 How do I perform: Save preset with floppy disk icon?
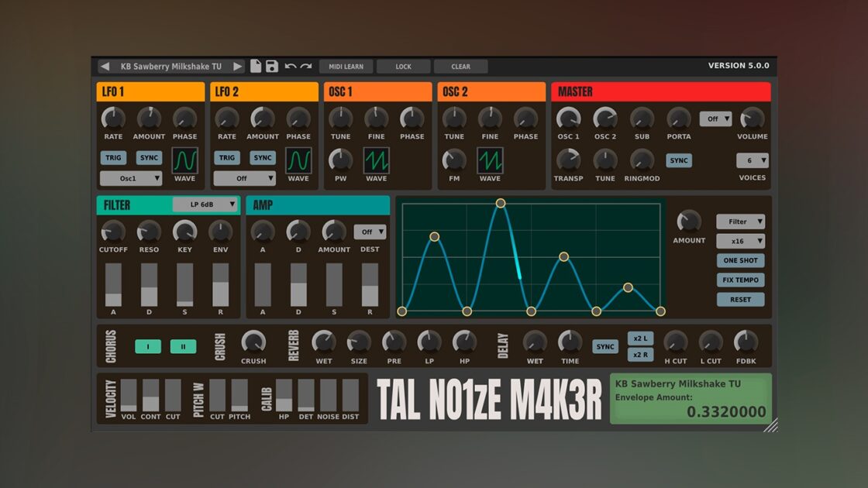tap(272, 67)
